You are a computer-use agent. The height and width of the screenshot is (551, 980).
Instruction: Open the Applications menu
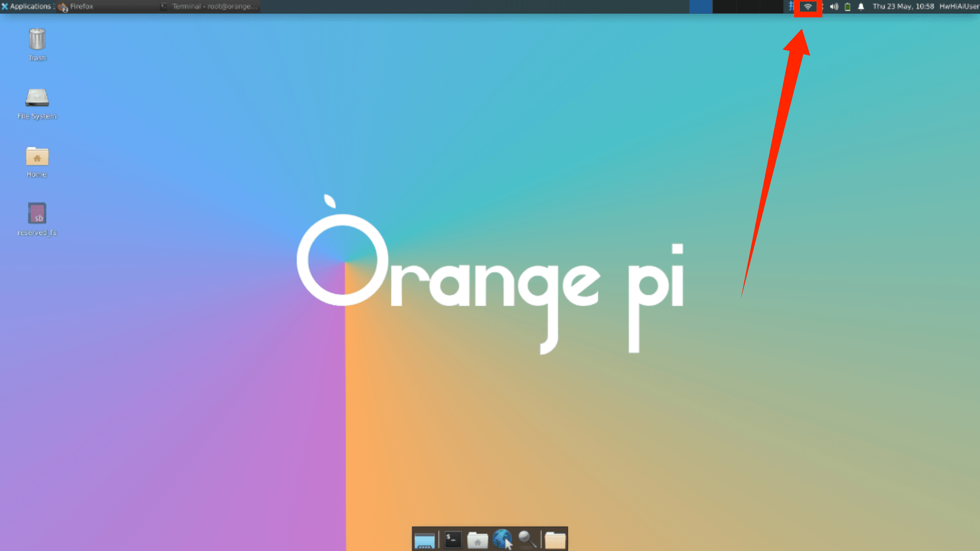pyautogui.click(x=27, y=7)
